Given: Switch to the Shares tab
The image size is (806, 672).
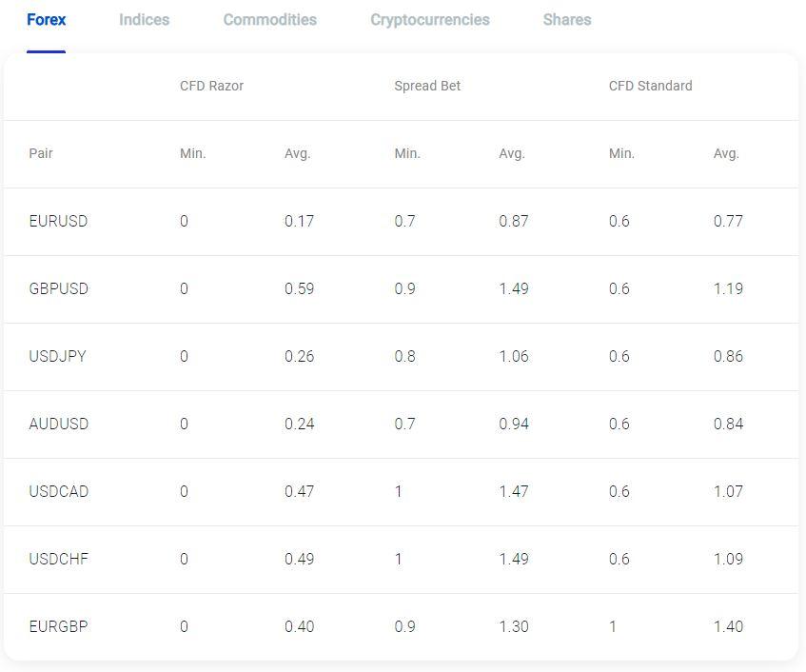Looking at the screenshot, I should coord(567,20).
